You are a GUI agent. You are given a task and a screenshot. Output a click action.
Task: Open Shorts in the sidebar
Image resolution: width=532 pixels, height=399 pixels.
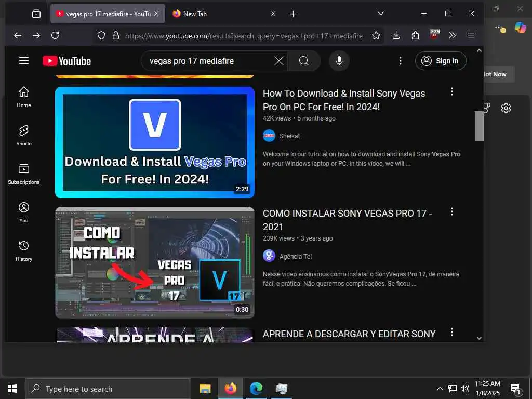(24, 136)
